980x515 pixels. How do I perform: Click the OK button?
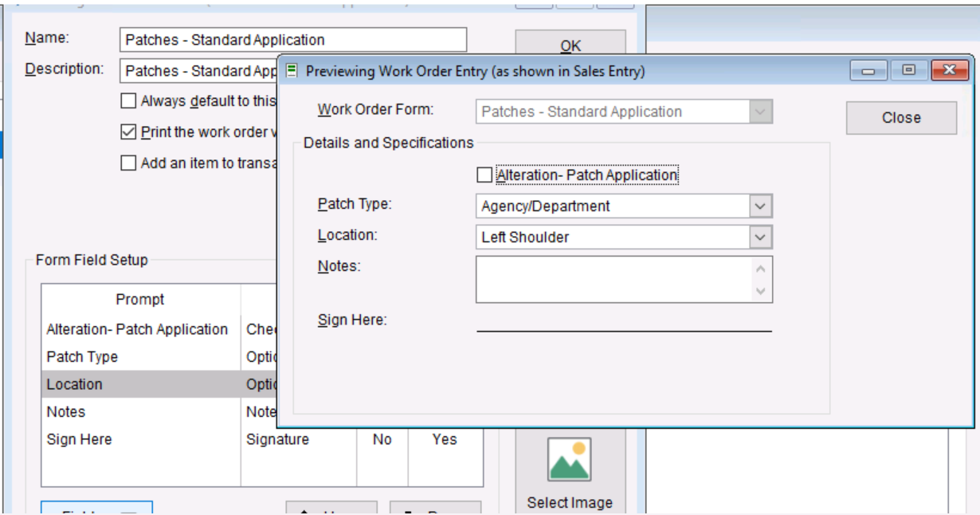(570, 45)
